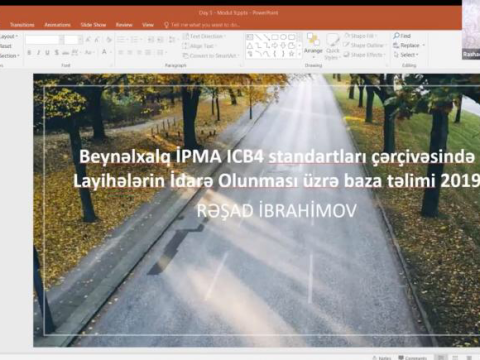Click Convert to SmartArt
Screen dimensions: 480x360
(x=211, y=56)
